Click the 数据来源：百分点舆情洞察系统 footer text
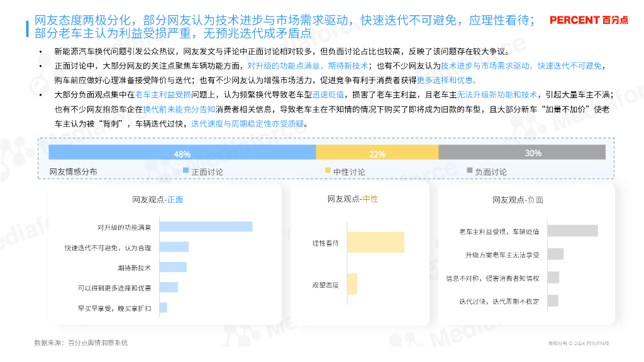644x362 pixels. click(80, 343)
